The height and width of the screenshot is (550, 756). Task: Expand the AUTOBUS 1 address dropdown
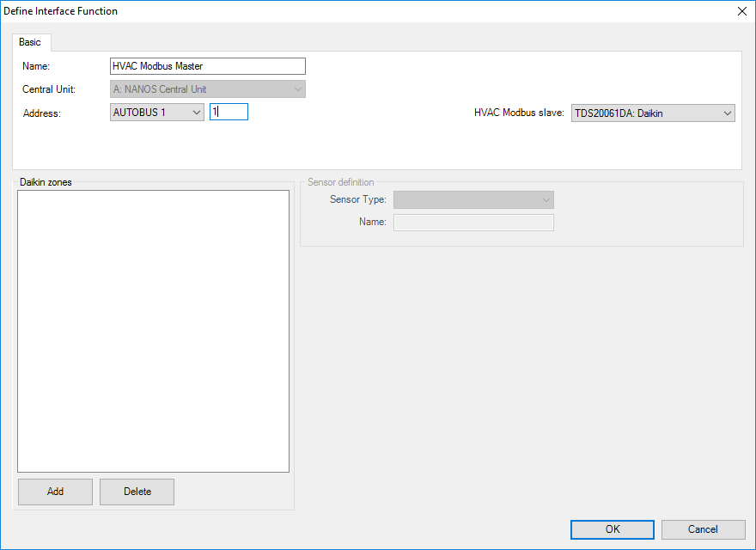[x=157, y=112]
